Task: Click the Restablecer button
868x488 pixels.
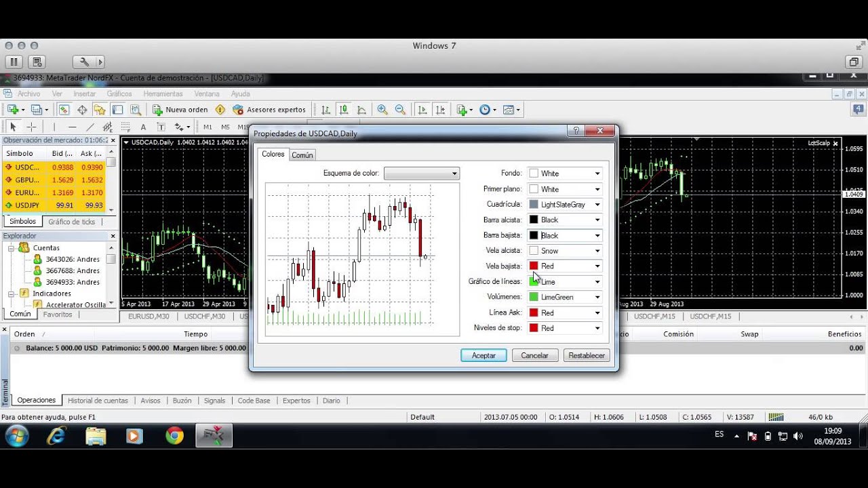Action: tap(587, 355)
